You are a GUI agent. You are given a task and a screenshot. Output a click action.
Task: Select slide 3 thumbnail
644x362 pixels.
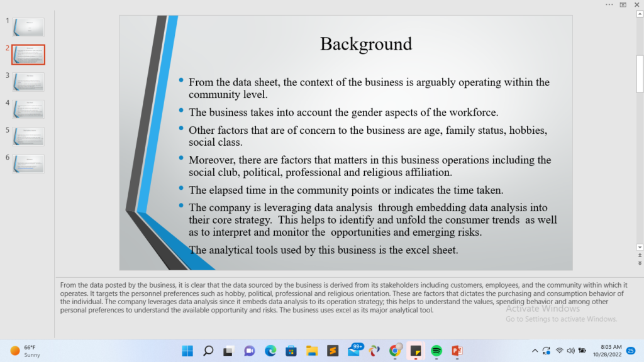(x=28, y=82)
